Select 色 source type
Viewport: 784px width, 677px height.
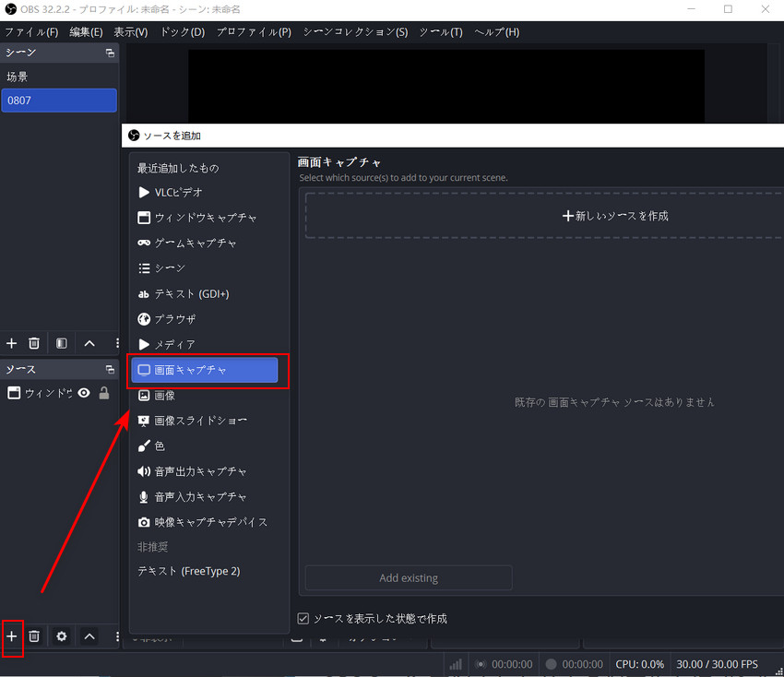point(205,446)
